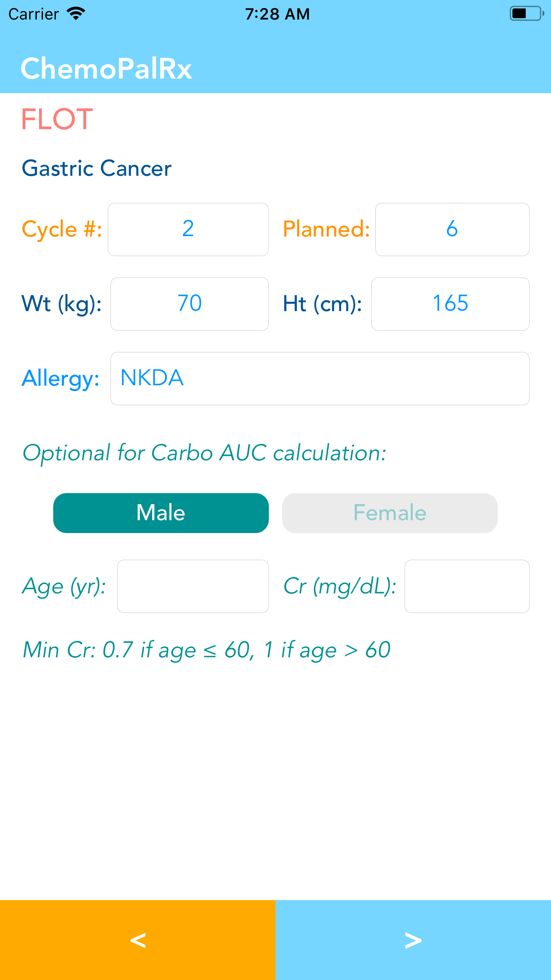This screenshot has width=551, height=980.
Task: Tap the 7:28 AM clock
Action: click(x=277, y=14)
